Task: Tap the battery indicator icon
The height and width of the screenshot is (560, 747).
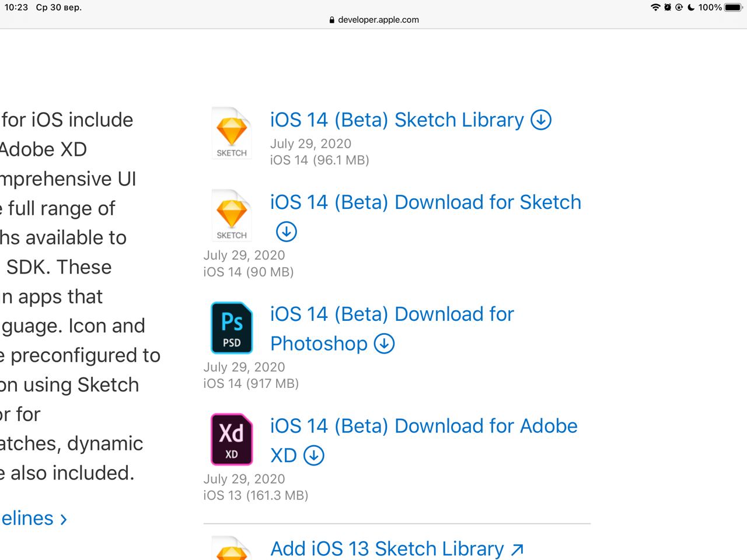Action: (734, 8)
